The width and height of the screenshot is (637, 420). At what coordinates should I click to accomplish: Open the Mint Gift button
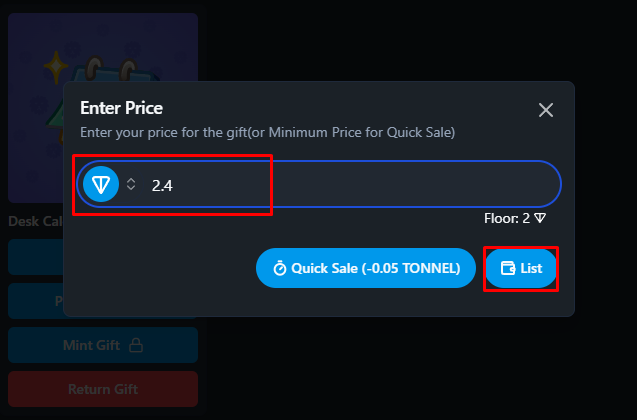103,345
